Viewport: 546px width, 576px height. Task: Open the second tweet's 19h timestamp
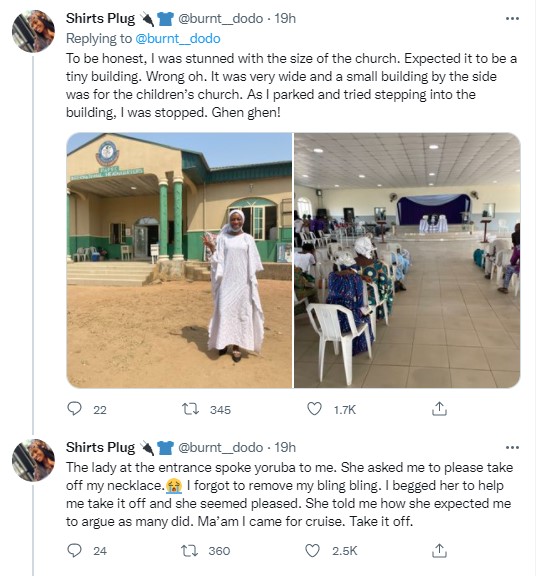pyautogui.click(x=285, y=447)
